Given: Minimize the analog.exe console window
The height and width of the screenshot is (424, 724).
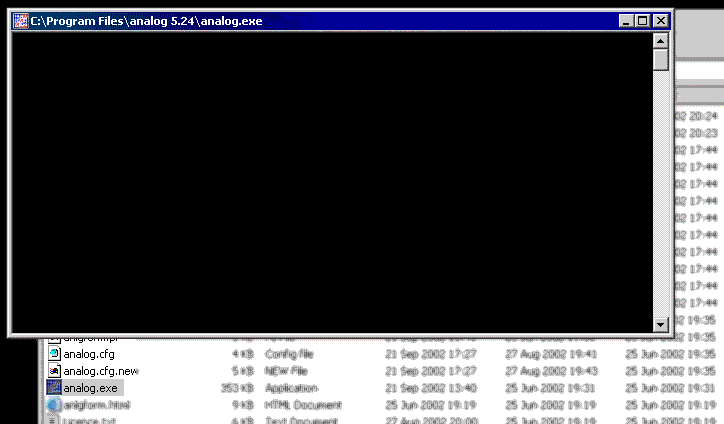Looking at the screenshot, I should pyautogui.click(x=626, y=20).
